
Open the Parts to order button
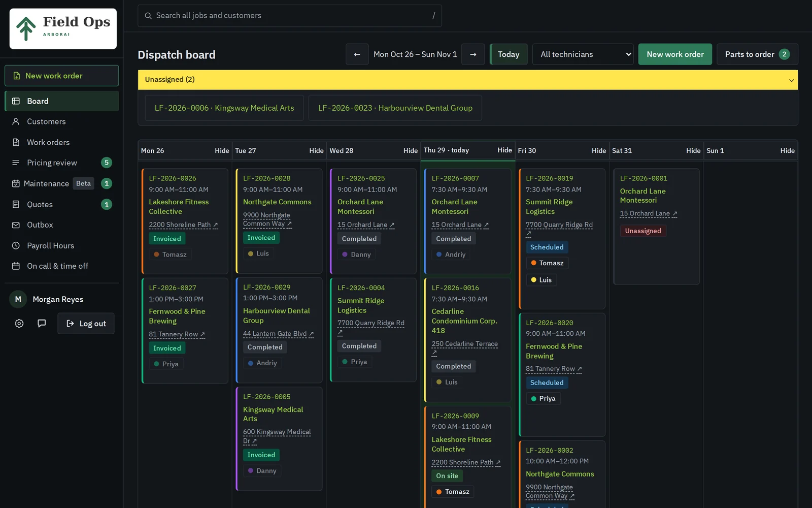[757, 54]
